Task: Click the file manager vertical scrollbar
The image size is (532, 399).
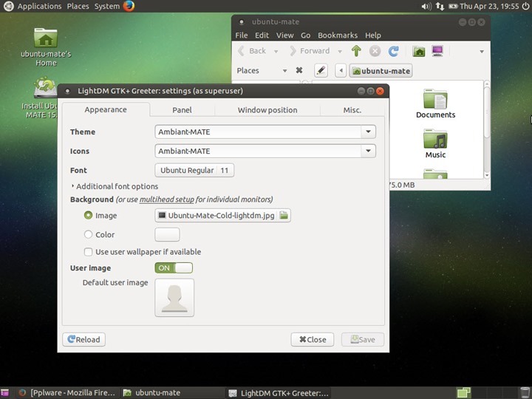Action: (x=486, y=112)
